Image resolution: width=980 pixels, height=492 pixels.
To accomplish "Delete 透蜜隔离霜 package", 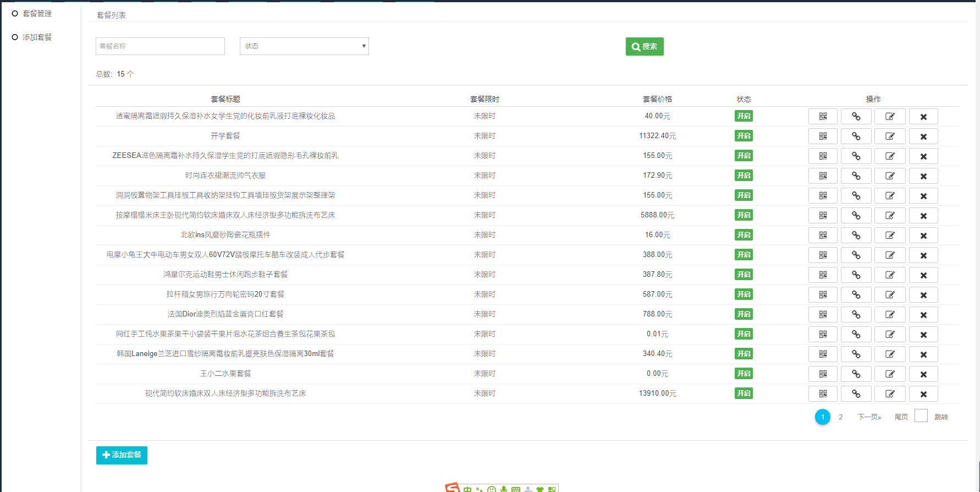I will click(923, 116).
